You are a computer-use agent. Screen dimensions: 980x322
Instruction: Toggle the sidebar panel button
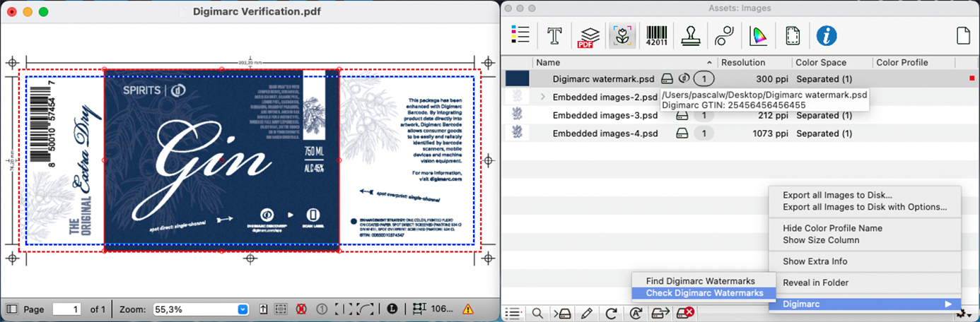point(12,309)
